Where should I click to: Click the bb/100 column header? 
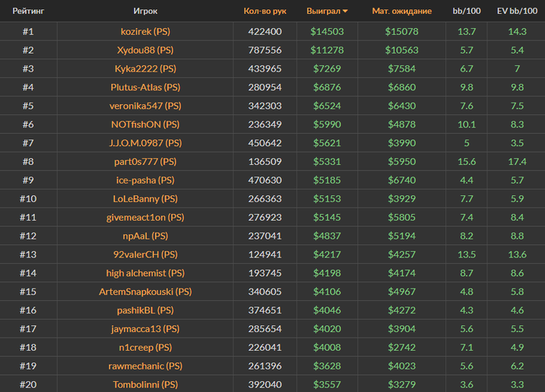(466, 11)
